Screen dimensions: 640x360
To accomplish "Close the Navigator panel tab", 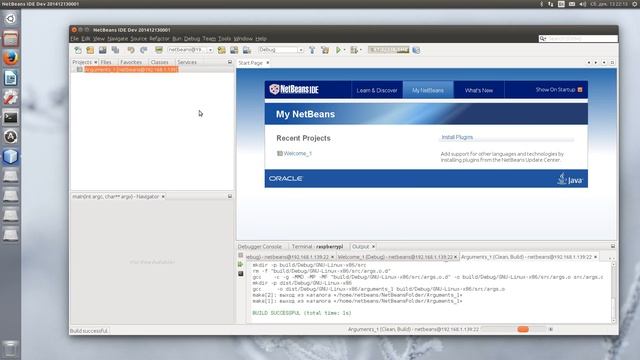I will pos(163,196).
